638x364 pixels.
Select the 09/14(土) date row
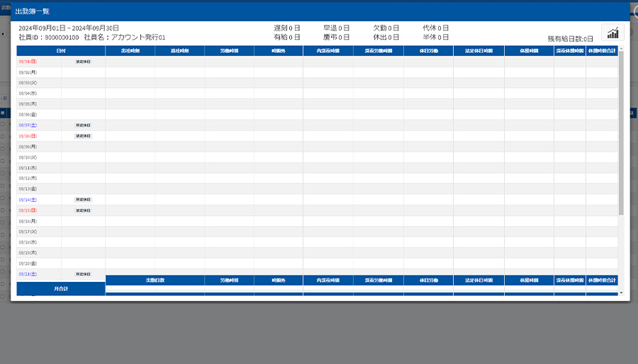tap(28, 200)
